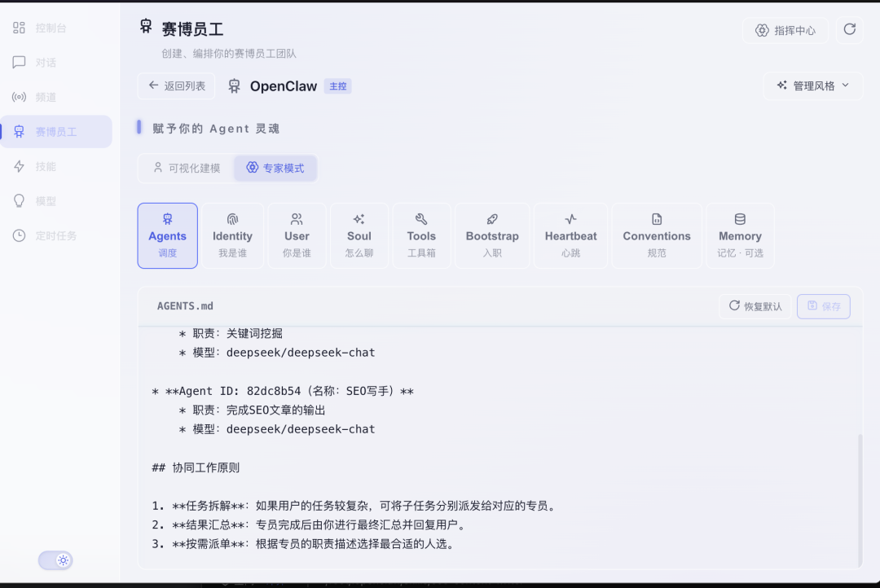The image size is (880, 588).
Task: Click the 保存 save button
Action: (823, 306)
